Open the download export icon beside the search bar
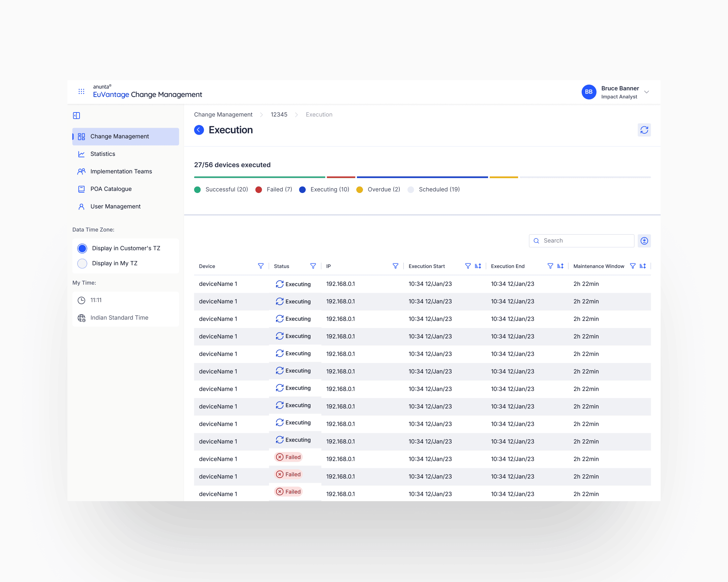The image size is (728, 582). 644,240
